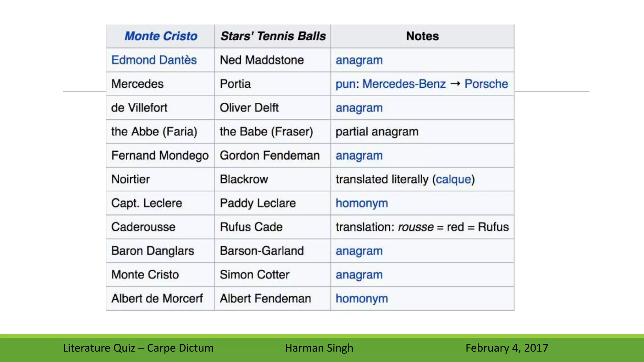Click the Edmond Dantès link
Viewport: 644px width, 362px height.
click(x=154, y=60)
